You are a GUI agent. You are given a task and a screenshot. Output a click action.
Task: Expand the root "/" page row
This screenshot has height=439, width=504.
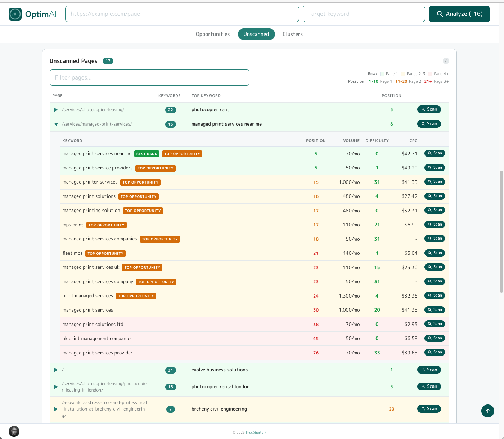[x=56, y=370]
